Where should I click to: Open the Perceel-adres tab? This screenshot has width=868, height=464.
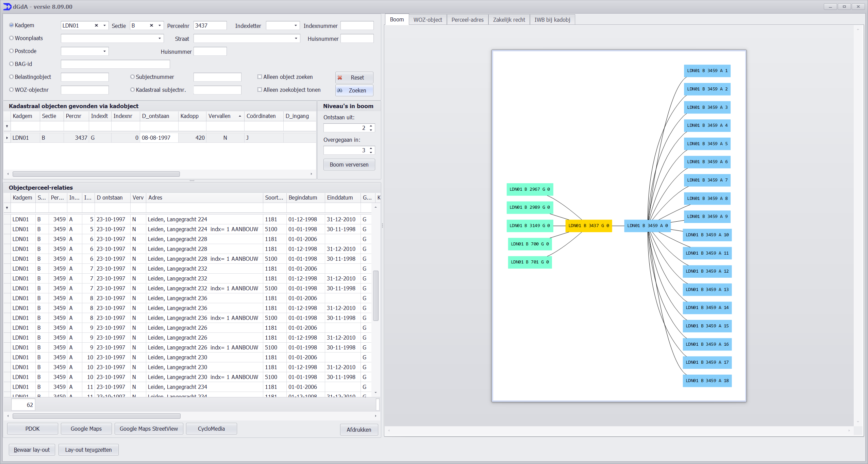[x=467, y=20]
